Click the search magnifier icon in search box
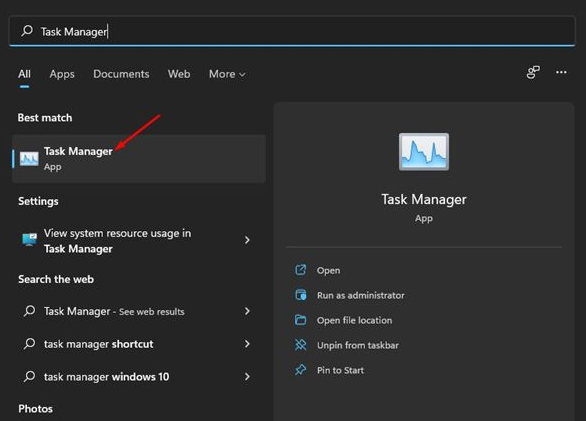586x421 pixels. [27, 31]
